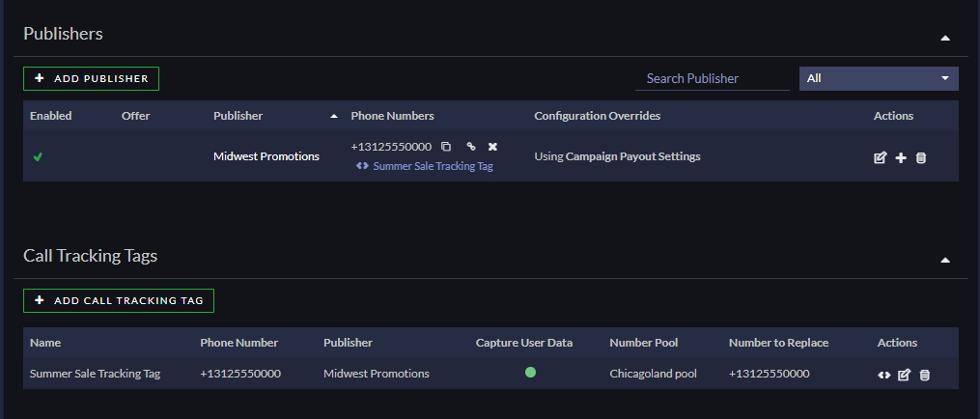This screenshot has height=419, width=980.
Task: Click the Number to Replace column header
Action: (x=779, y=343)
